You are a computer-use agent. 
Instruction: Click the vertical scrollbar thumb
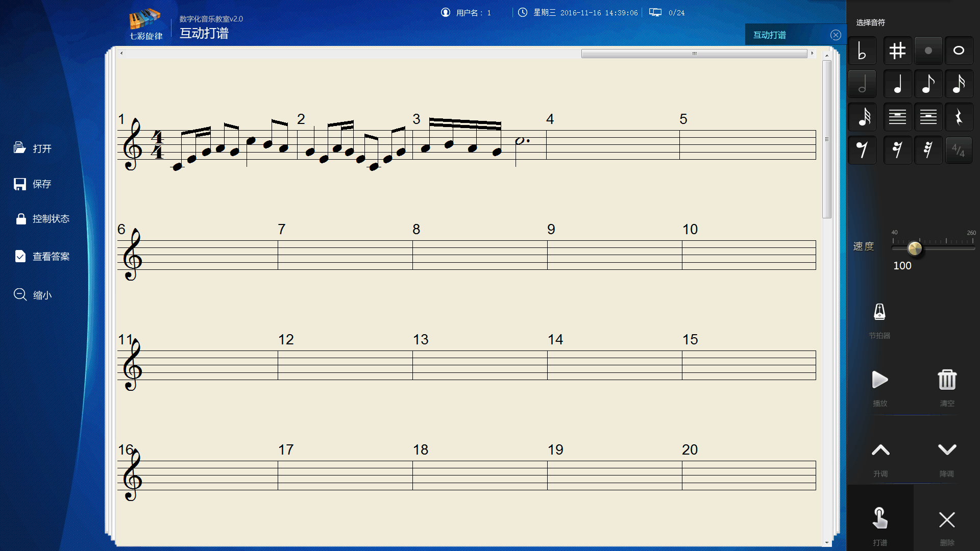(x=827, y=139)
